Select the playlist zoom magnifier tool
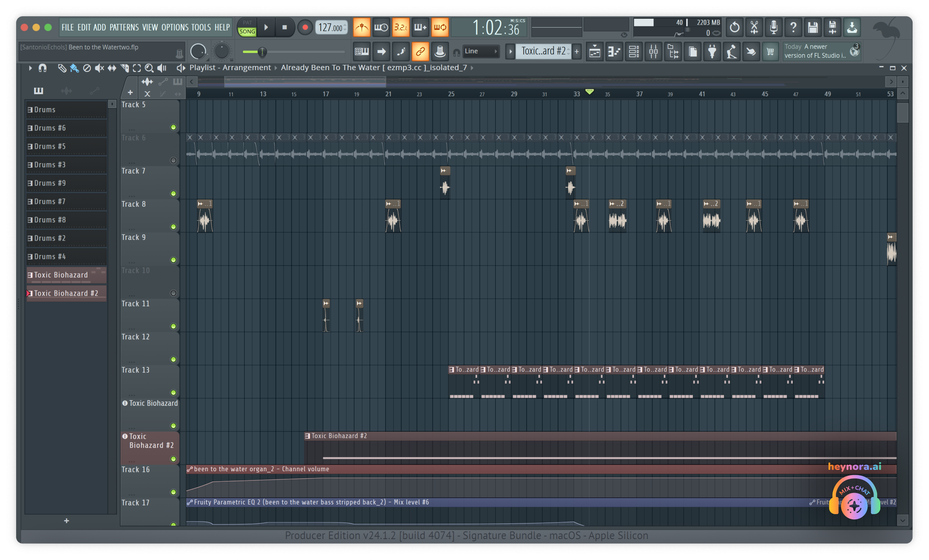The height and width of the screenshot is (560, 929). tap(149, 68)
